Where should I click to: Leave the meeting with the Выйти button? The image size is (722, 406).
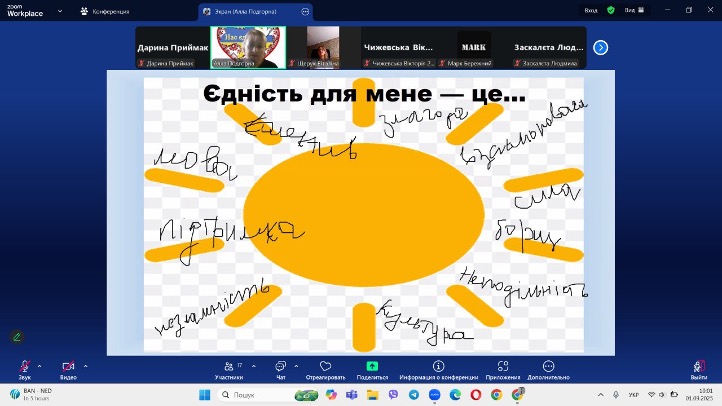click(699, 367)
